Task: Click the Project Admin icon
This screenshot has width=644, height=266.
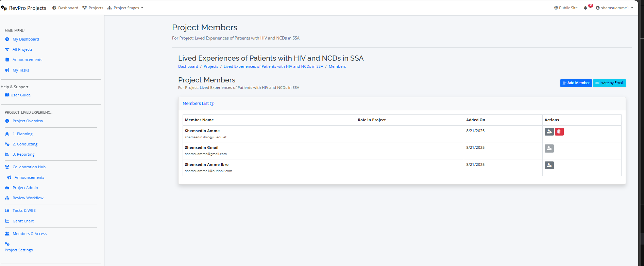Action: 7,188
